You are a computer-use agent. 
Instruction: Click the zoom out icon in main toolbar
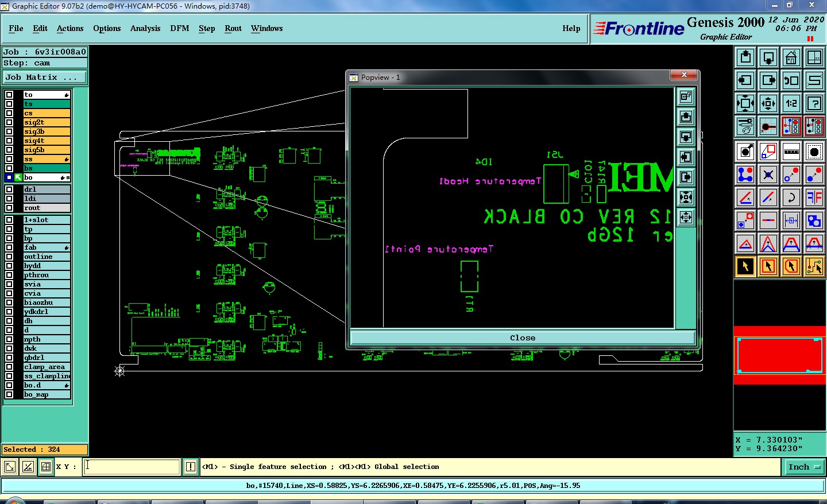click(x=768, y=103)
